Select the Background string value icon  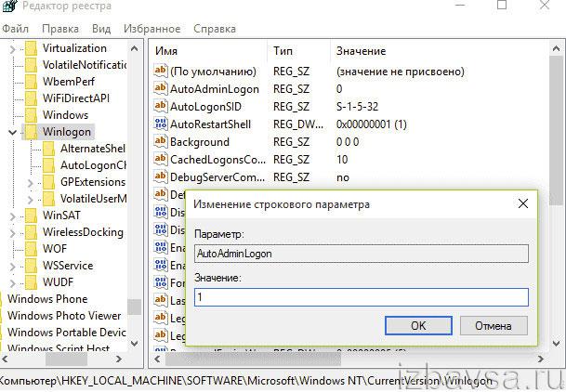(x=160, y=142)
